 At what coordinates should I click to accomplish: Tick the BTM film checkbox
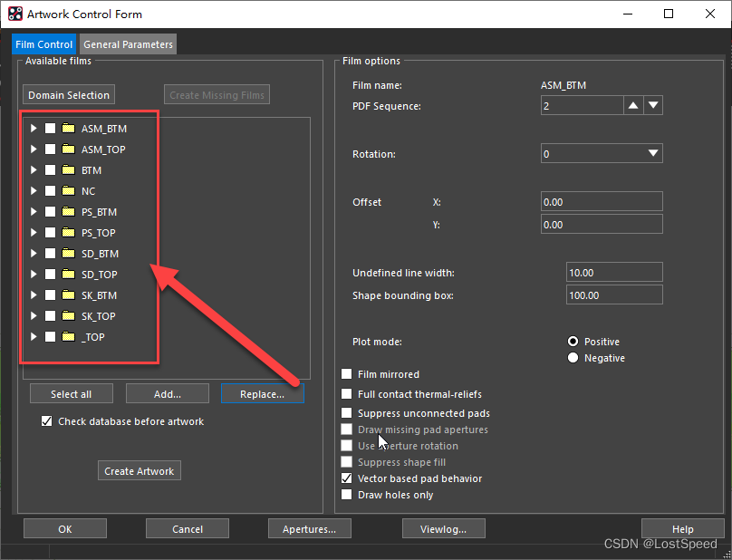51,170
